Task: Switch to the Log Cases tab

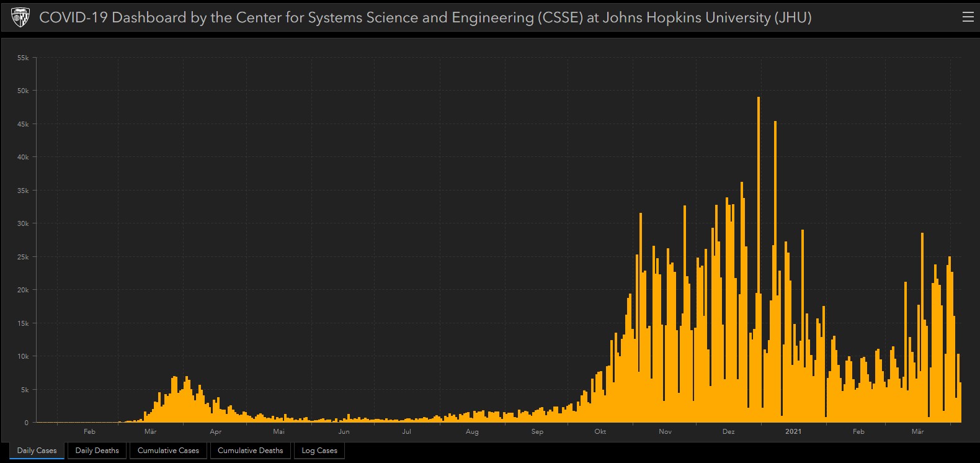Action: point(319,451)
